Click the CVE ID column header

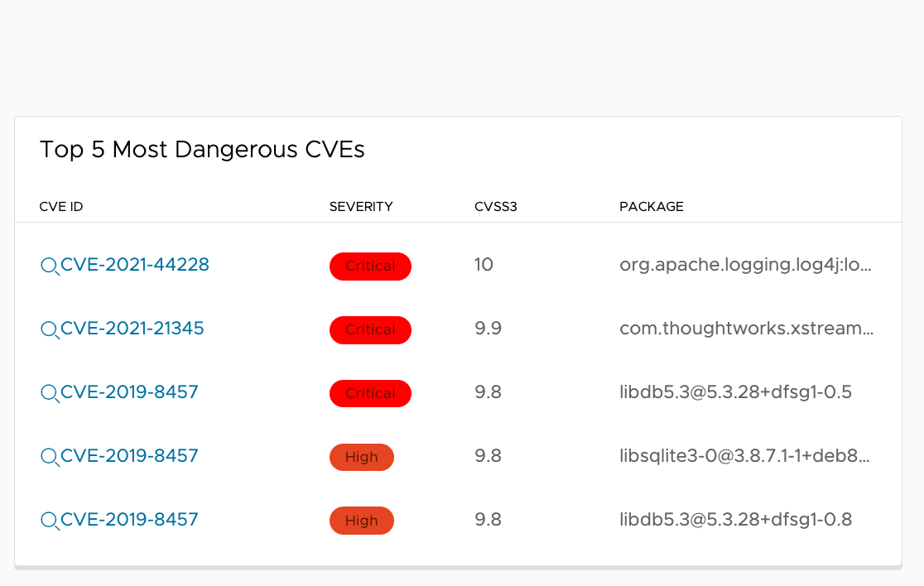[x=61, y=206]
